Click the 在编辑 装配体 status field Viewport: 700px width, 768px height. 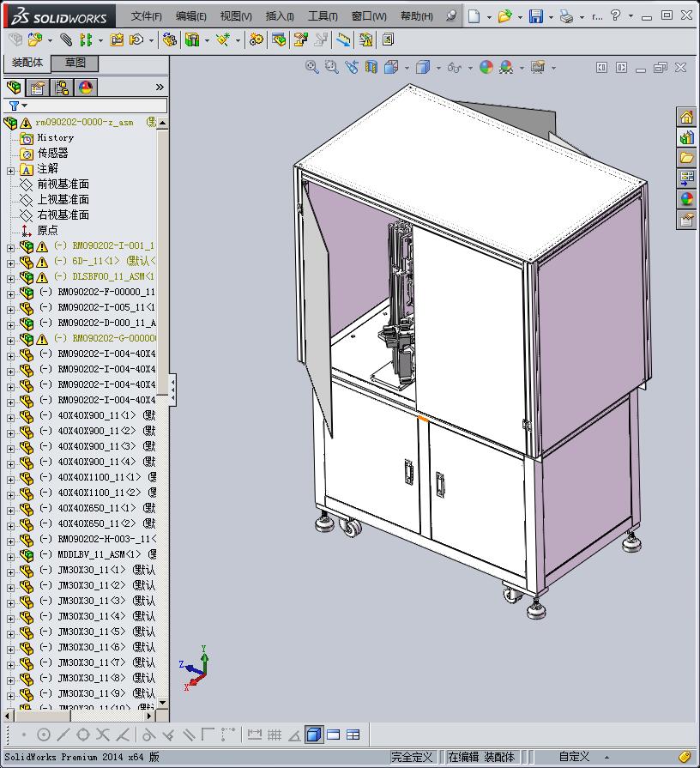(x=481, y=757)
